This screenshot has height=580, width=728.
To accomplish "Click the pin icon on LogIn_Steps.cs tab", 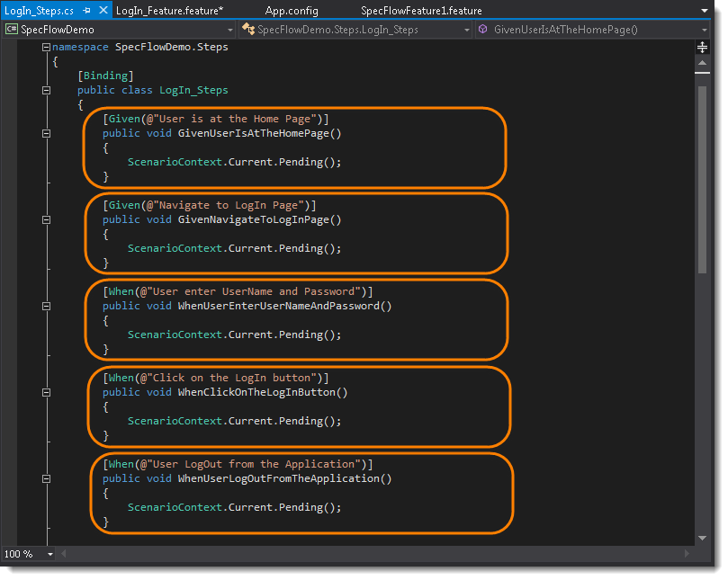I will (x=86, y=10).
